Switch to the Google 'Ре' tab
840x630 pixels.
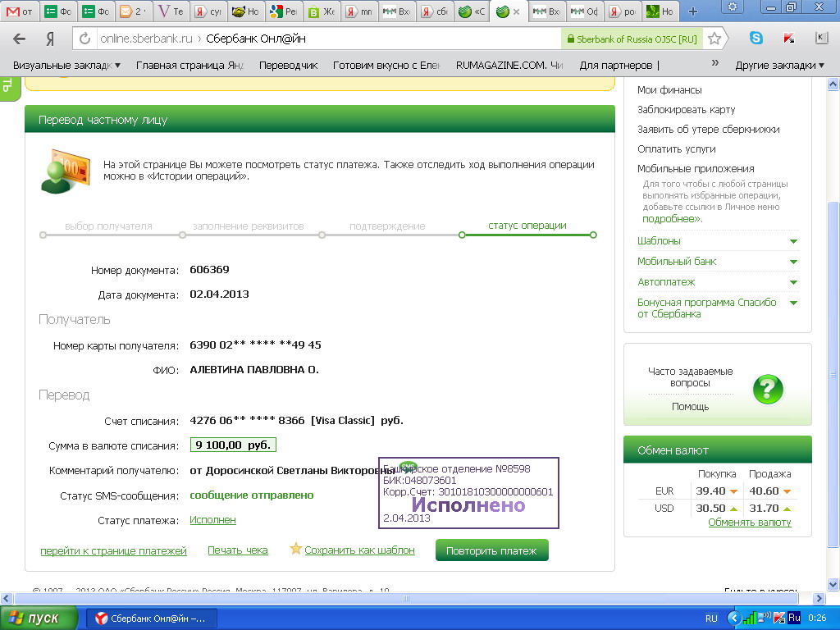click(285, 11)
